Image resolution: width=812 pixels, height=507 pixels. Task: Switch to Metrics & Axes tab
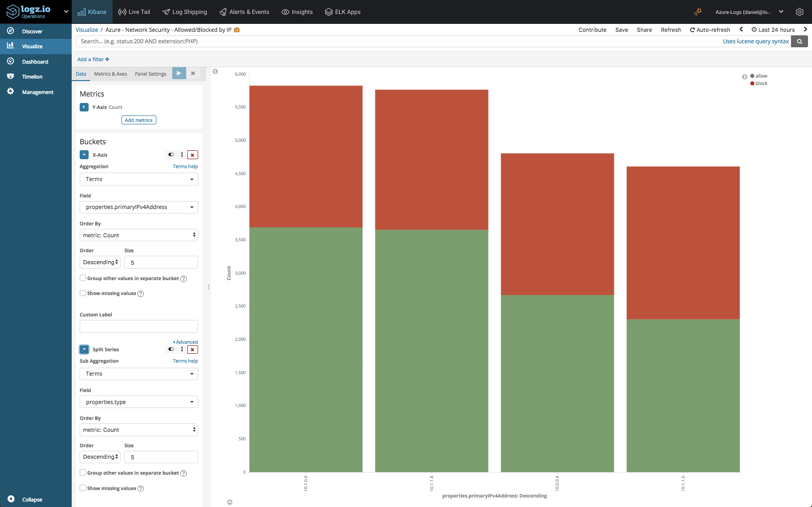(111, 74)
